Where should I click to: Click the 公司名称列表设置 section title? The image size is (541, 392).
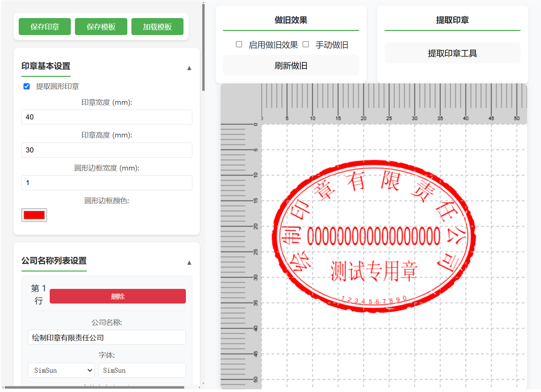coord(54,261)
